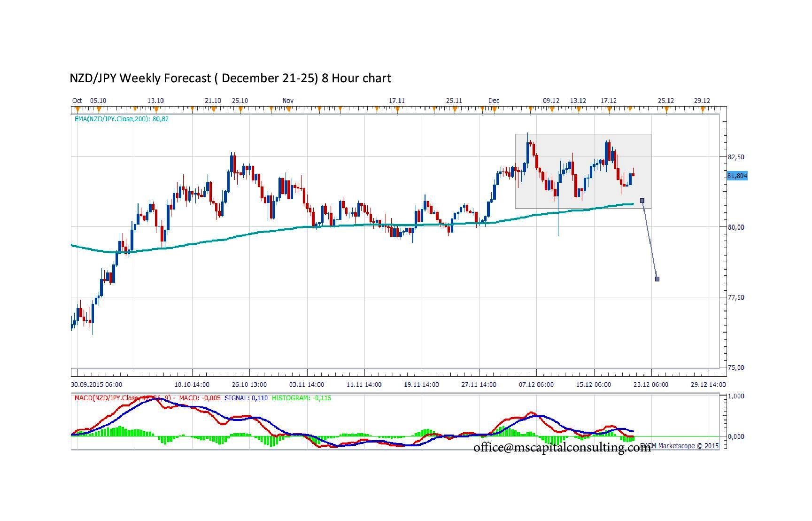The image size is (812, 521).
Task: Click the 29.12 14:00 time label
Action: pyautogui.click(x=708, y=385)
